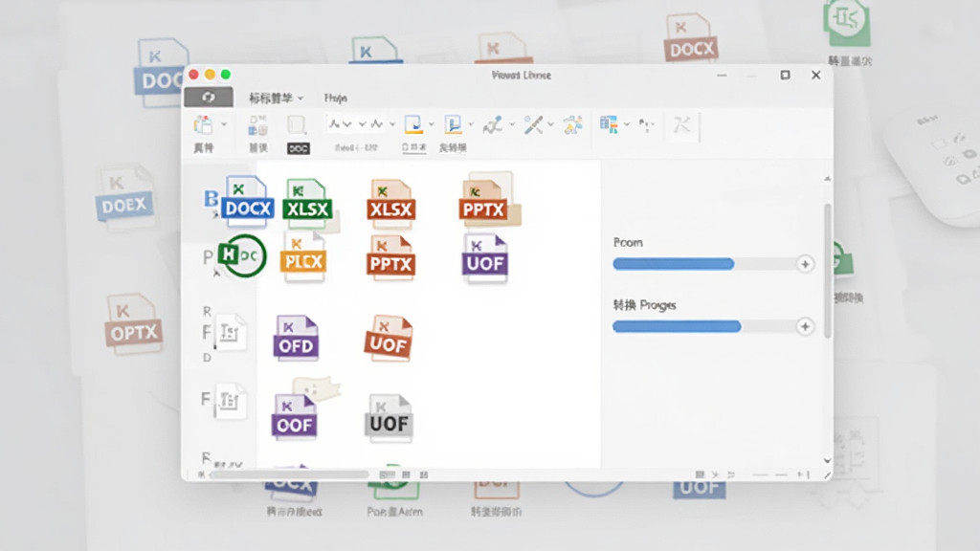
Task: Click the blue L-shaped ruler page icon
Action: point(453,124)
